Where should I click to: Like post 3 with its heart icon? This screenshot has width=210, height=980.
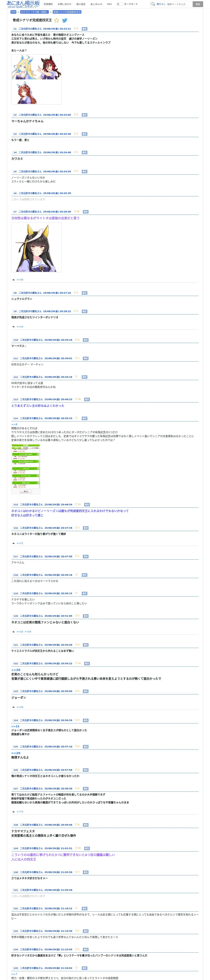click(x=75, y=134)
